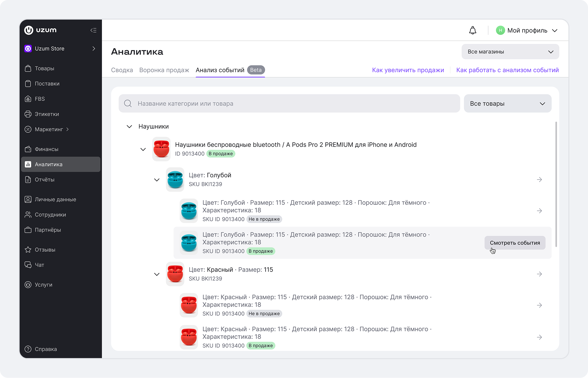The width and height of the screenshot is (588, 378).
Task: Open Сотрудники in sidebar
Action: click(x=61, y=214)
